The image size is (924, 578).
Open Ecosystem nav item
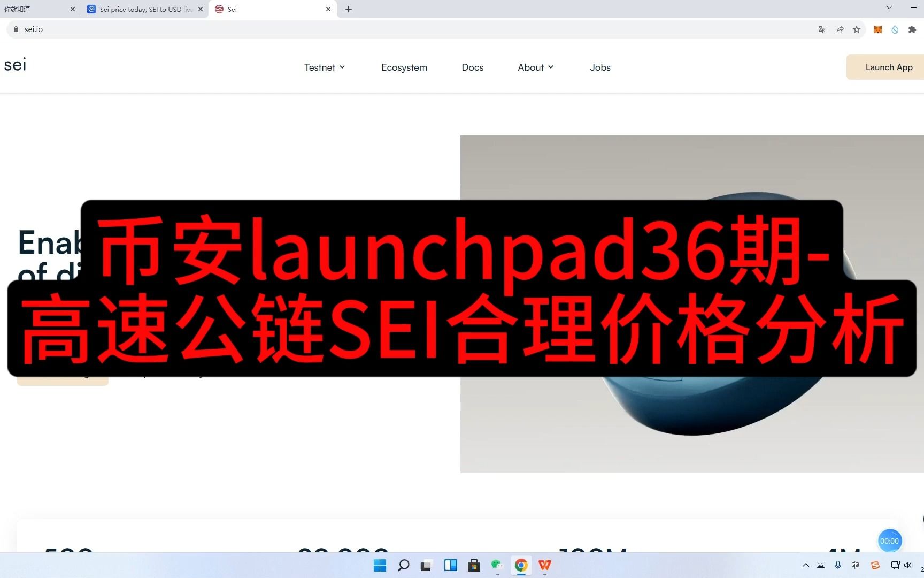404,67
